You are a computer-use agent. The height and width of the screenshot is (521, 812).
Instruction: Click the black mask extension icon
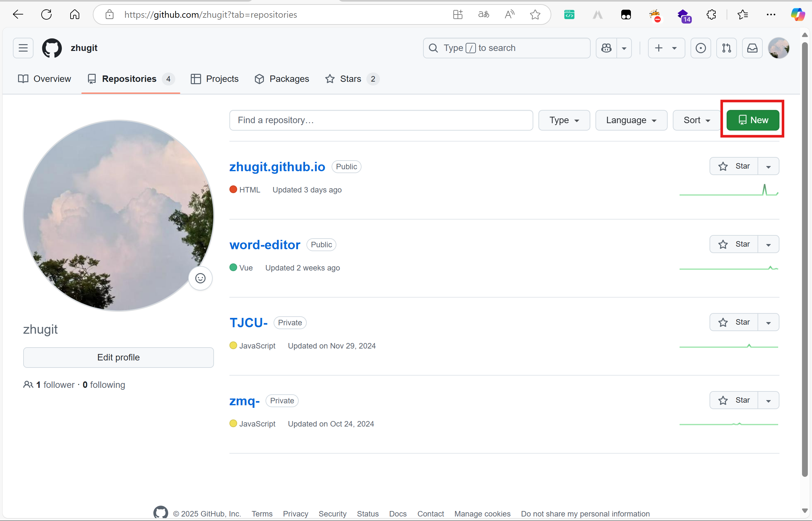626,15
